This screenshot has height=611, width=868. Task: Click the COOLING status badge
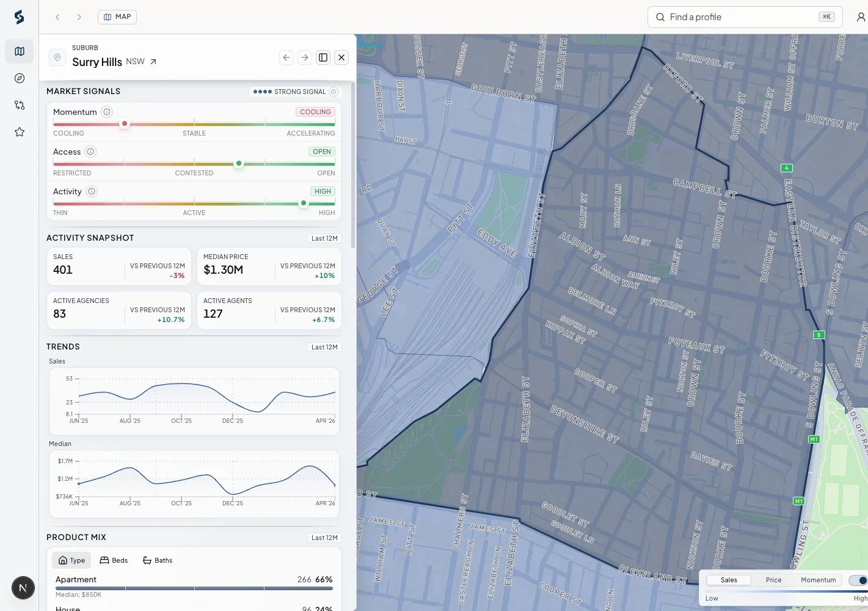point(315,112)
